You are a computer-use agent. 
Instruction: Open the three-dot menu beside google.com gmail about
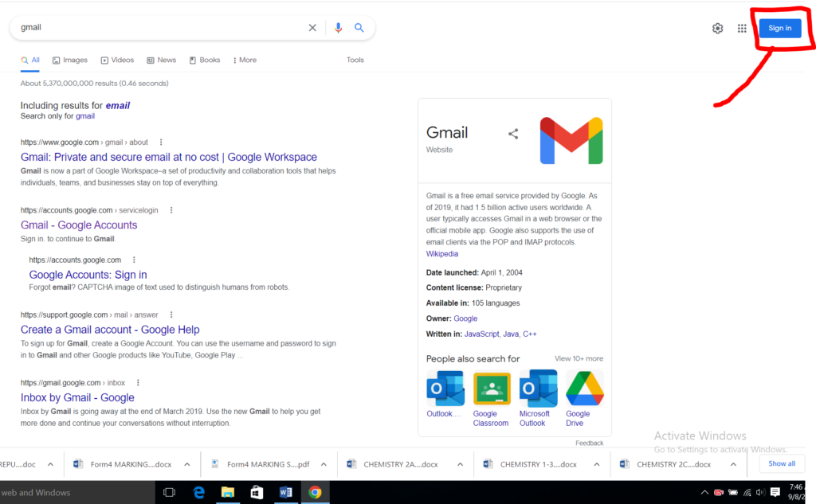point(161,142)
